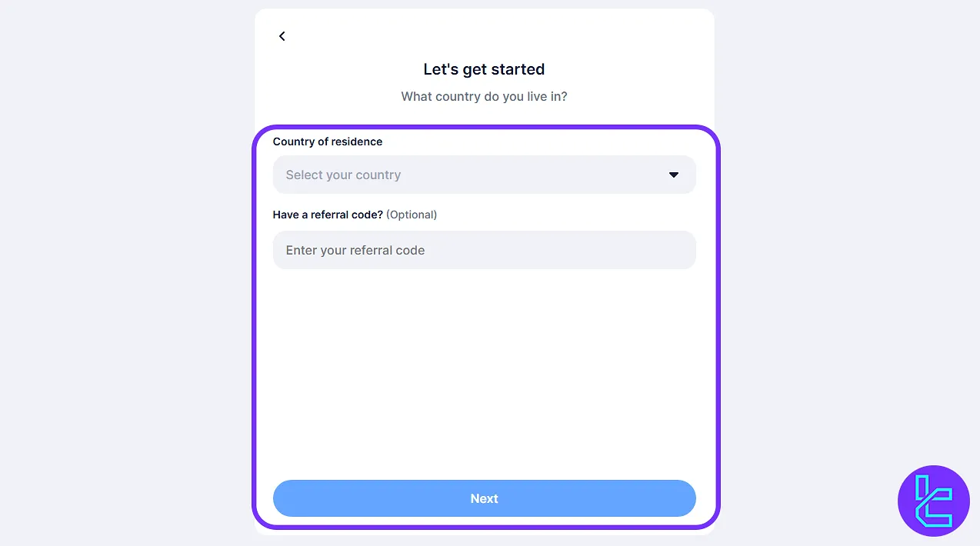This screenshot has width=980, height=546.
Task: Click 'What country do you live in?' subtitle
Action: [484, 97]
